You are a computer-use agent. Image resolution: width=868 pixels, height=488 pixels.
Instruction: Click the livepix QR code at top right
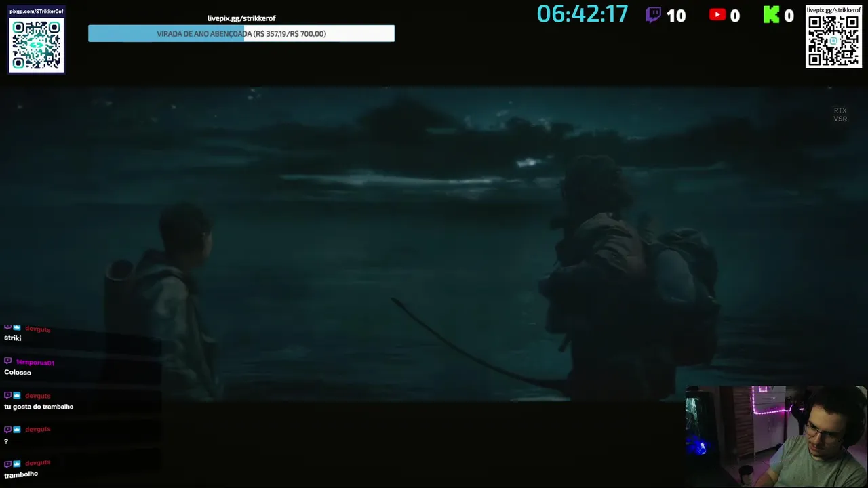[x=833, y=41]
